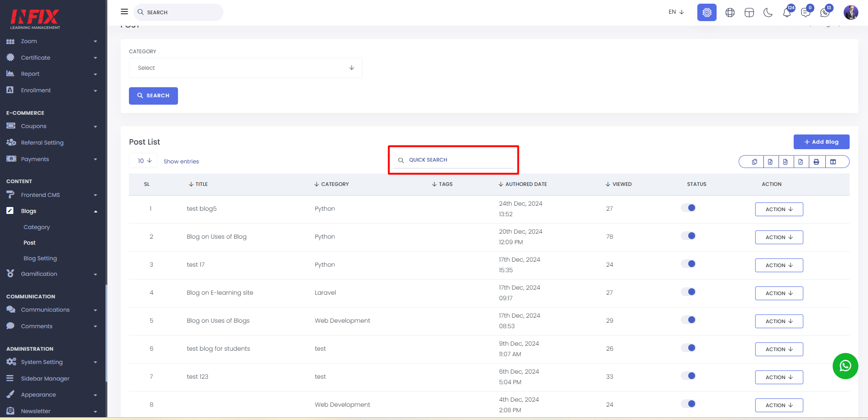Toggle status for Blog on Uses of Blog

pyautogui.click(x=688, y=236)
